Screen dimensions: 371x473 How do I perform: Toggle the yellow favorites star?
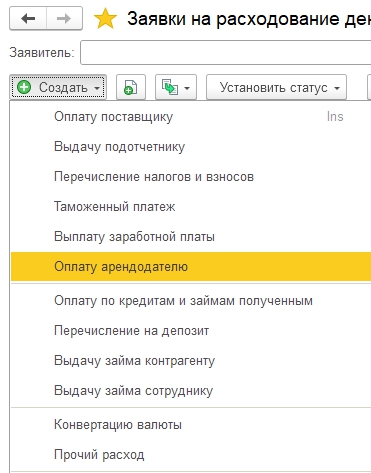(105, 19)
